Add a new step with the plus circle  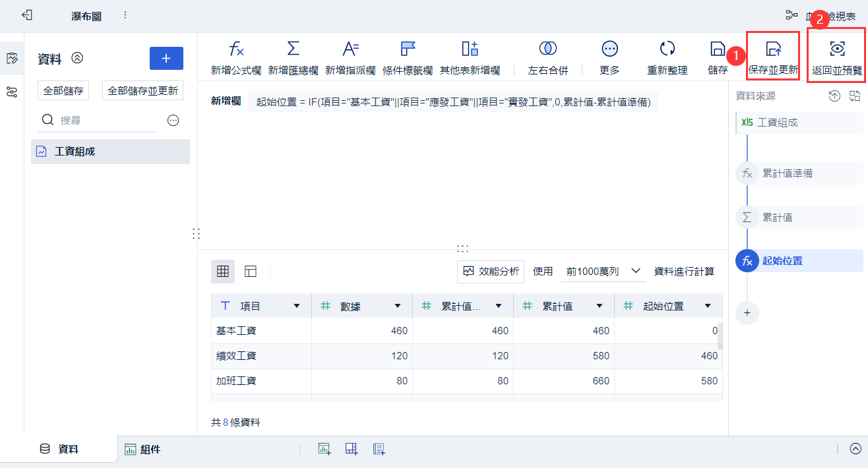(x=747, y=312)
